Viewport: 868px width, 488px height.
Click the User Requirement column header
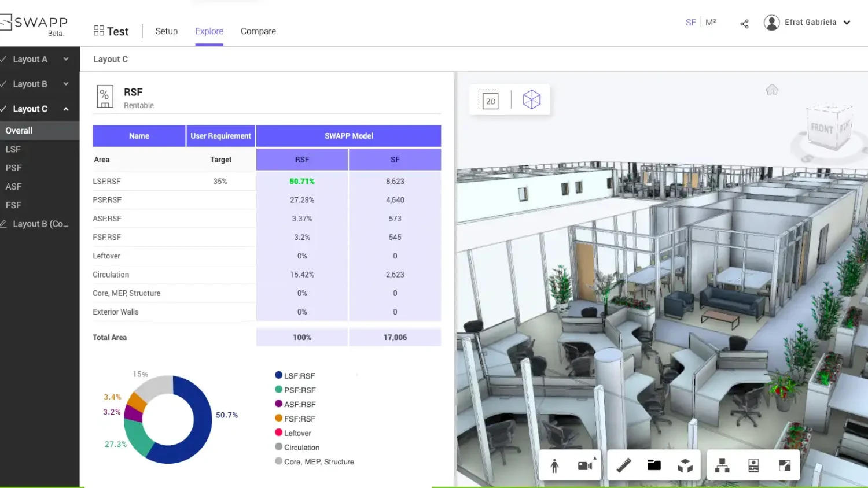(220, 136)
